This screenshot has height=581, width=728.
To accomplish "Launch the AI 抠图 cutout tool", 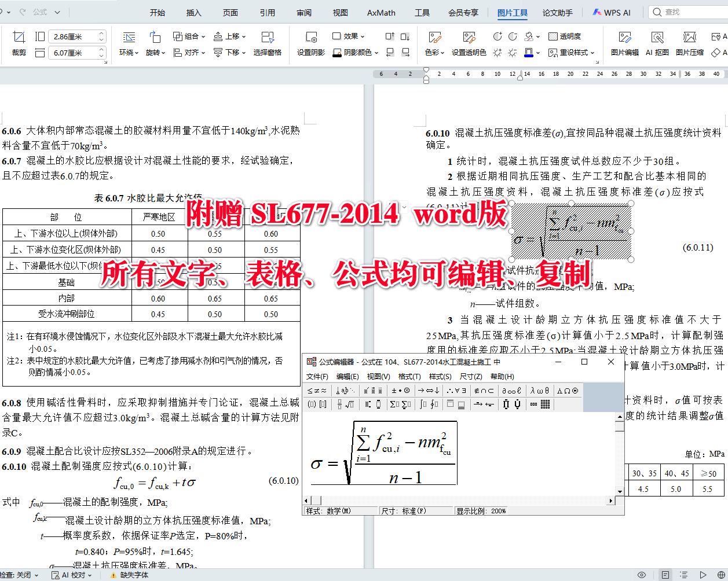I will point(657,43).
